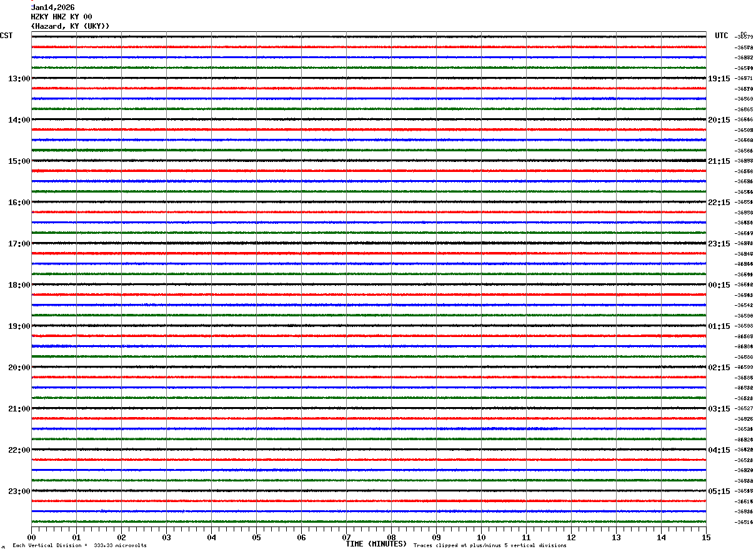The image size is (756, 554).
Task: Click minute tick label 07 on time axis
Action: [347, 537]
